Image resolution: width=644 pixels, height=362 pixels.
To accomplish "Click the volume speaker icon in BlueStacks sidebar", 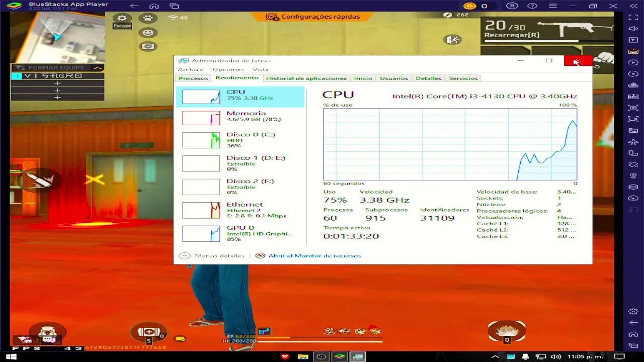I will 633,28.
